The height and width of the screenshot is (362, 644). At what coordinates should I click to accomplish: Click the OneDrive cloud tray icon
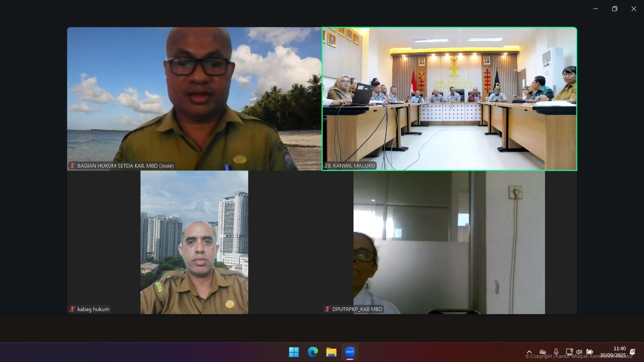(x=543, y=352)
